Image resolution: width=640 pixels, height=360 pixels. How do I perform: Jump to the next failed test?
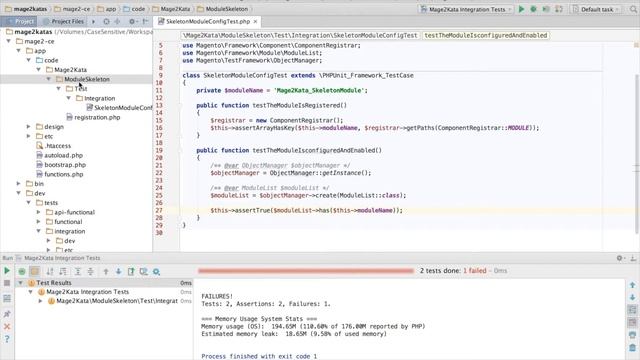[118, 271]
